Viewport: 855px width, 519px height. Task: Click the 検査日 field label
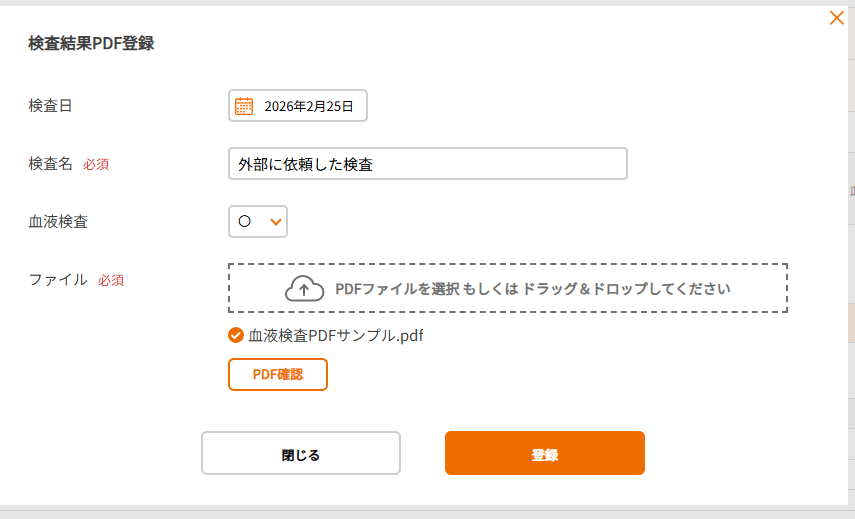tap(50, 106)
